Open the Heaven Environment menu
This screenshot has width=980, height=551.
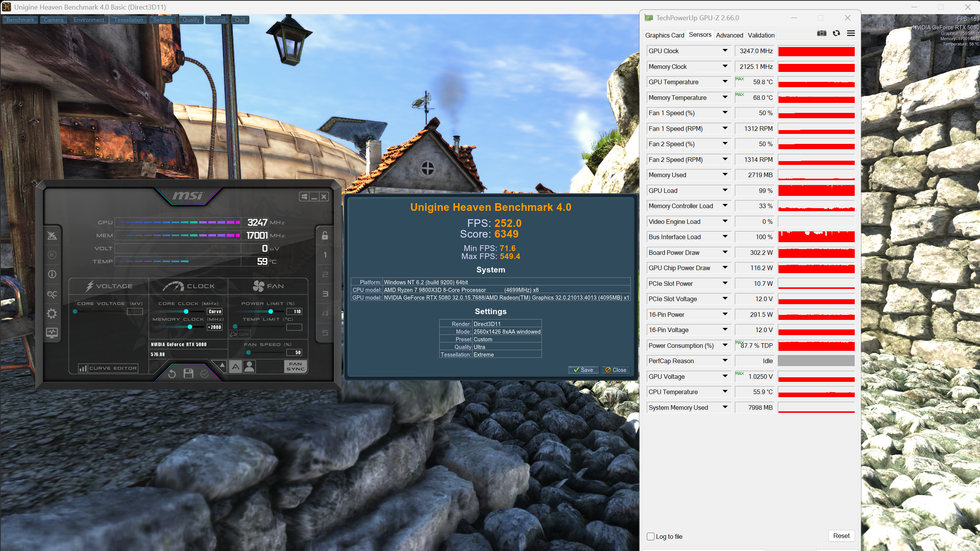pyautogui.click(x=89, y=20)
